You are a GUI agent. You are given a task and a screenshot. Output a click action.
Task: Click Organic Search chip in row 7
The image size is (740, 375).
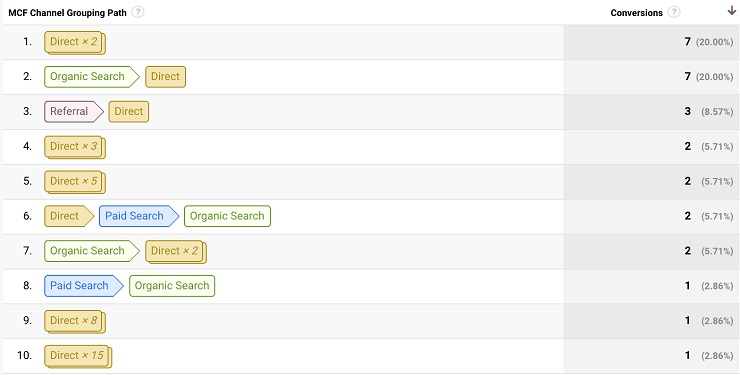click(x=92, y=251)
